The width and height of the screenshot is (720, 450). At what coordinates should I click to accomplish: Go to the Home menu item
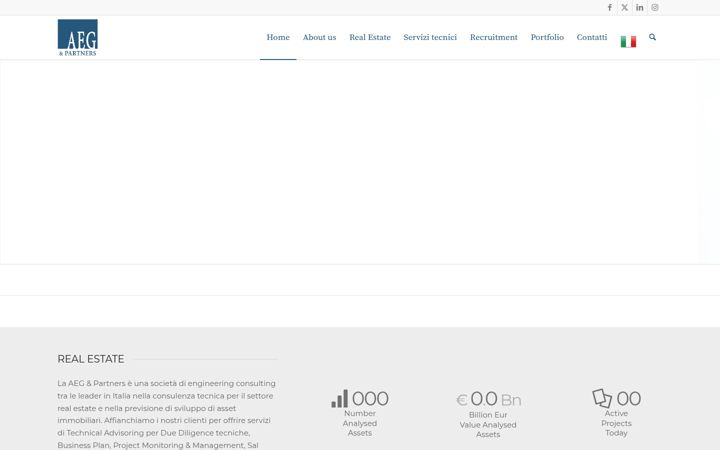click(278, 37)
